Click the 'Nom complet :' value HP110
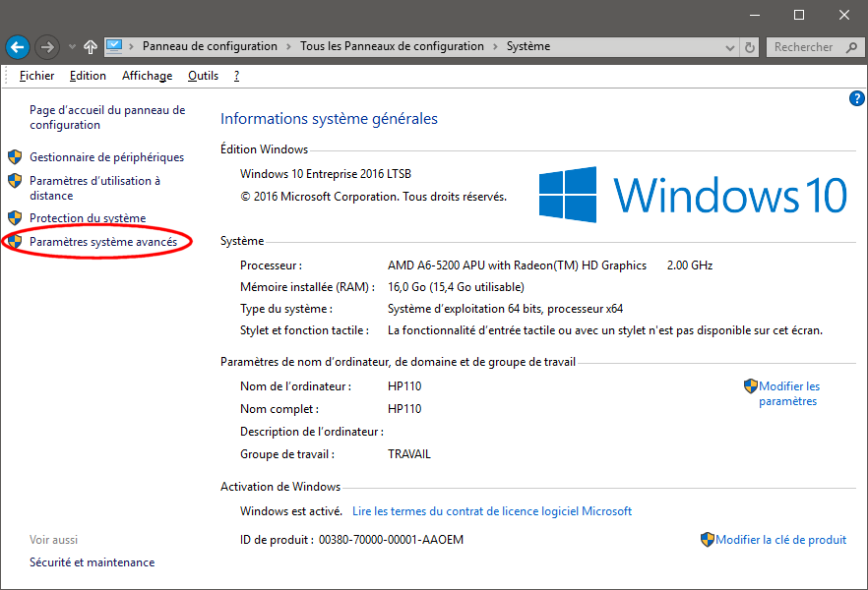 [404, 409]
